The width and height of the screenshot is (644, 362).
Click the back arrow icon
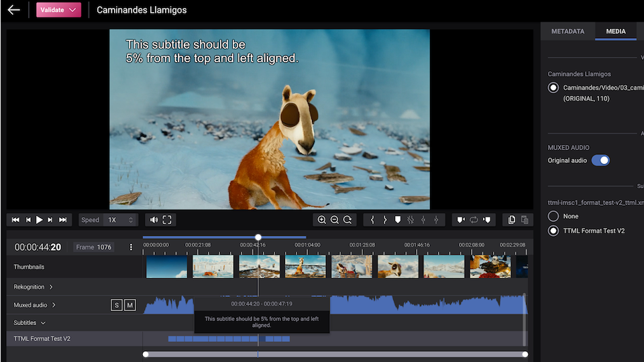[13, 10]
